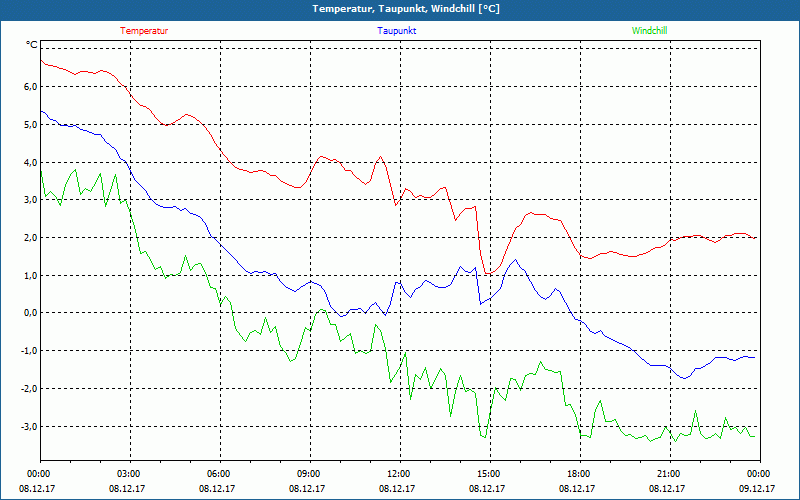Click the 1,0 y-axis value
This screenshot has height=500, width=800.
coord(30,275)
